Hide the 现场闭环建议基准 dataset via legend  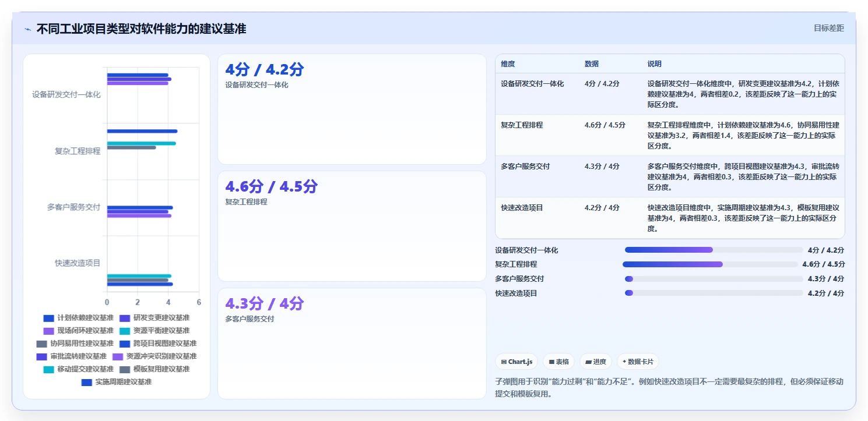tap(78, 331)
